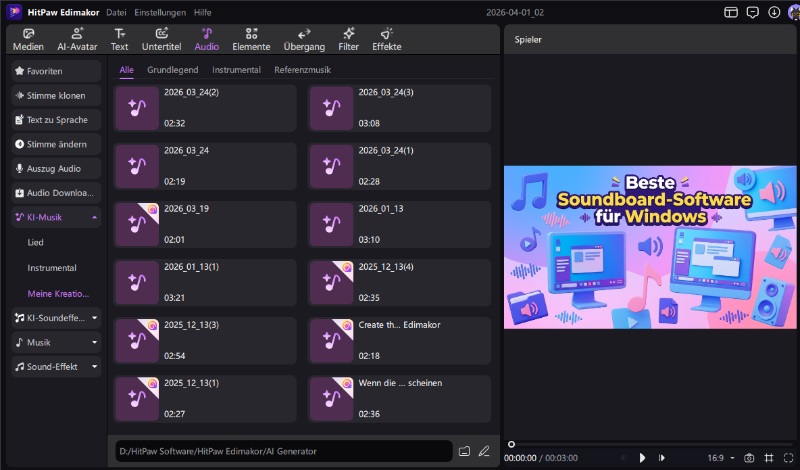Select the 2025_12_13(1) audio thumbnail
Viewport: 800px width, 470px height.
137,399
